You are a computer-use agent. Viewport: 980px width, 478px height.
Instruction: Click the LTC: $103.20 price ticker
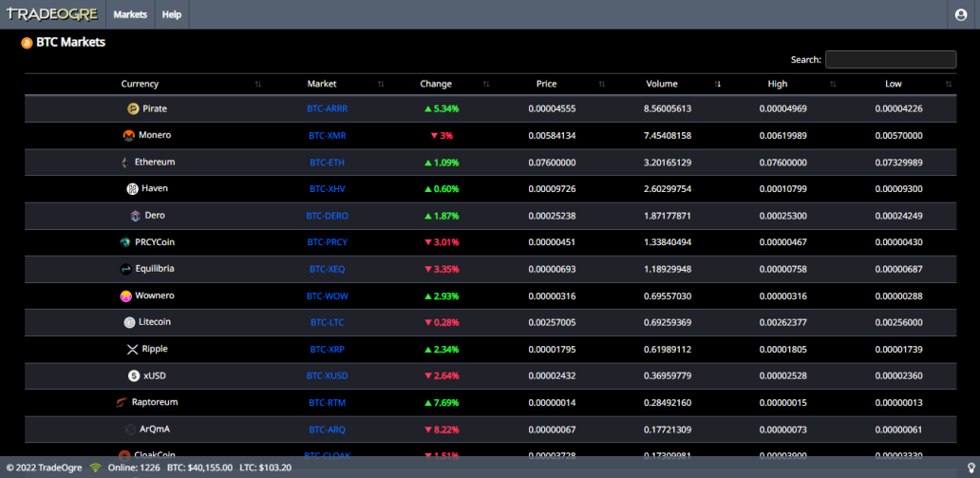point(266,468)
